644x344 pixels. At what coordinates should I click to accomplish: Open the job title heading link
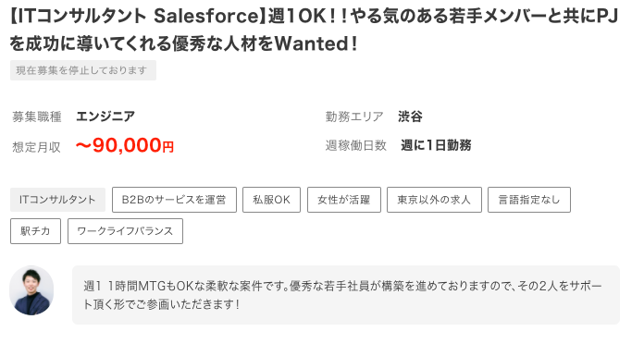click(315, 30)
